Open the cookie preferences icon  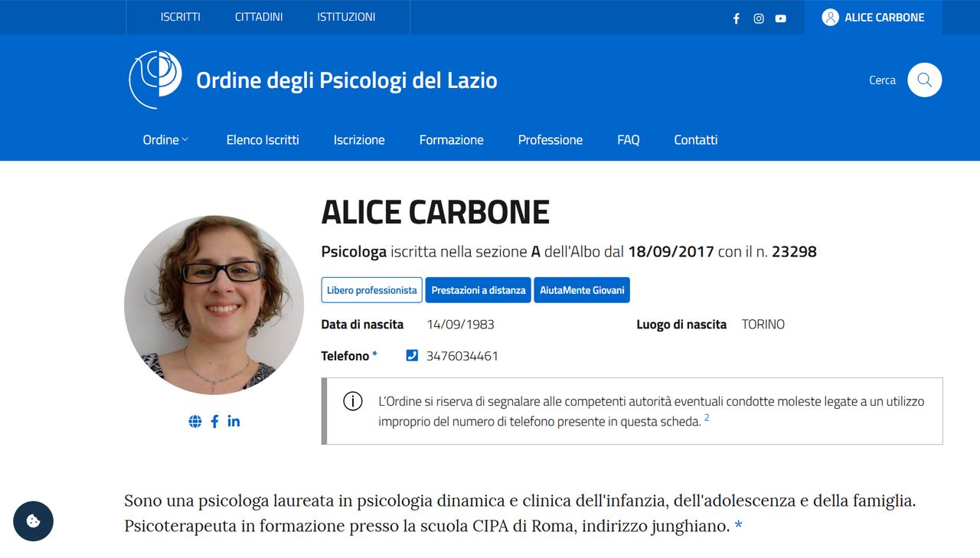(x=33, y=521)
